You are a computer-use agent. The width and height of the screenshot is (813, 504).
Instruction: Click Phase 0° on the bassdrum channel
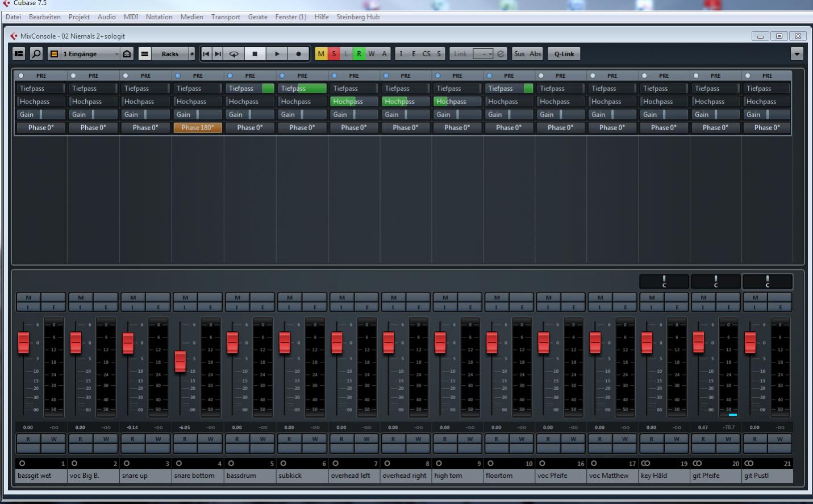point(250,128)
